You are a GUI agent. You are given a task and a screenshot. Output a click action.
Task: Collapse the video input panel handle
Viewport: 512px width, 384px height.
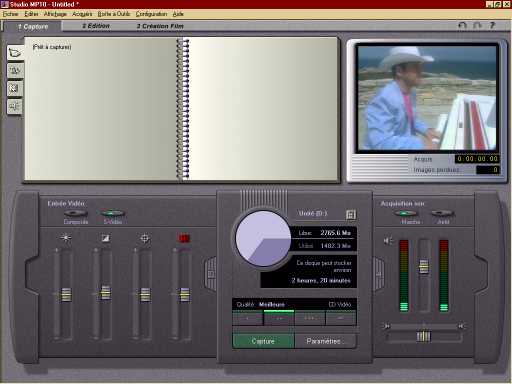211,274
